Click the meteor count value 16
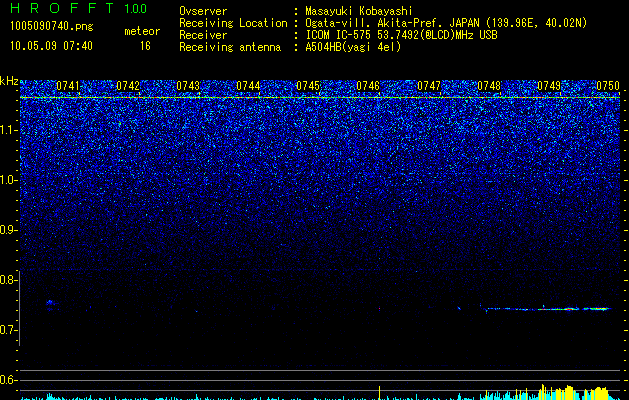Viewport: 629px width, 400px height. point(145,46)
